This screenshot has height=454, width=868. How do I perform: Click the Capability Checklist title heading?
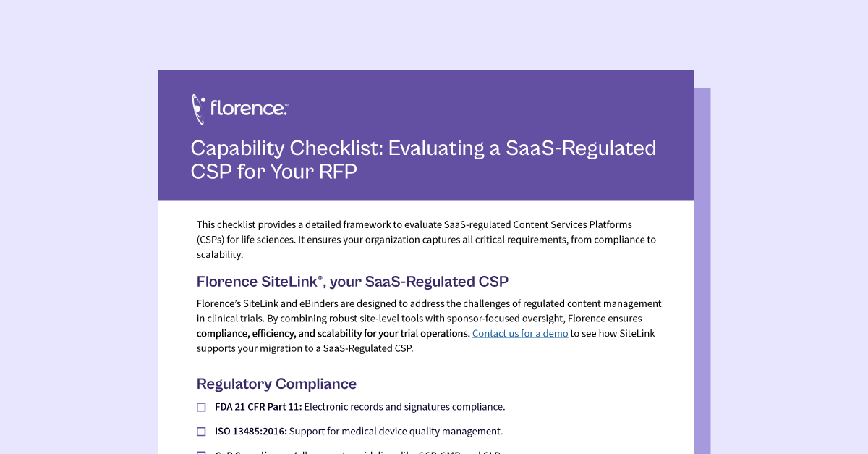pos(423,160)
